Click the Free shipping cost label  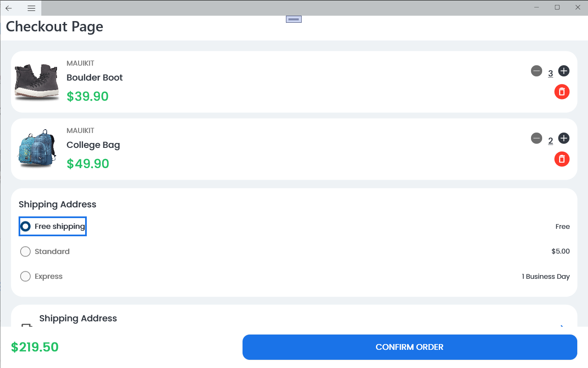(x=562, y=226)
